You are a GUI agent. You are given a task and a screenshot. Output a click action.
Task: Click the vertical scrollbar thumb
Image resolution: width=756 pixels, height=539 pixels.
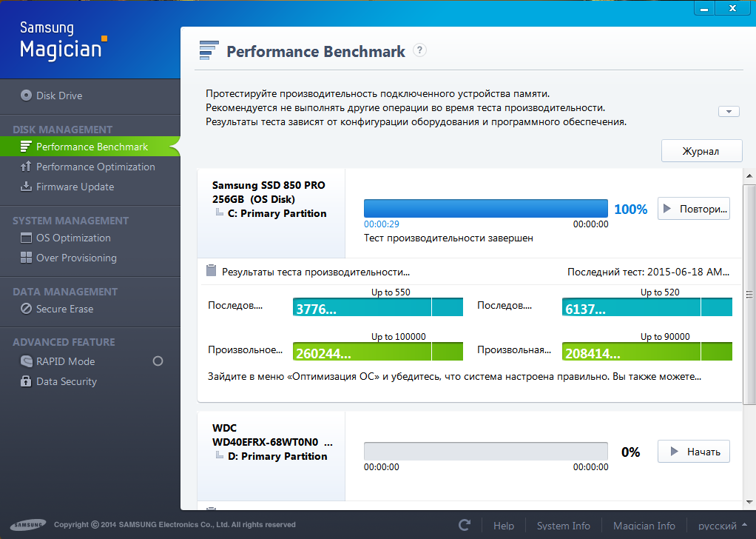pyautogui.click(x=749, y=294)
